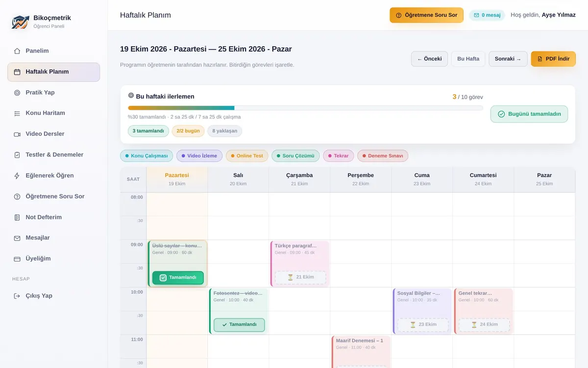Advance to next week with Sonraki

[x=508, y=59]
